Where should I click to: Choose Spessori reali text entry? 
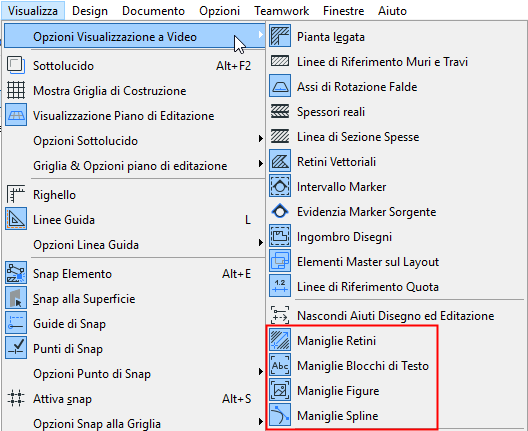(331, 112)
